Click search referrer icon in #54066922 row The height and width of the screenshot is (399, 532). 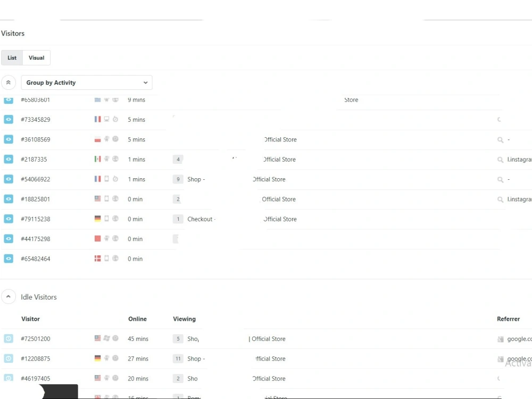pos(501,179)
